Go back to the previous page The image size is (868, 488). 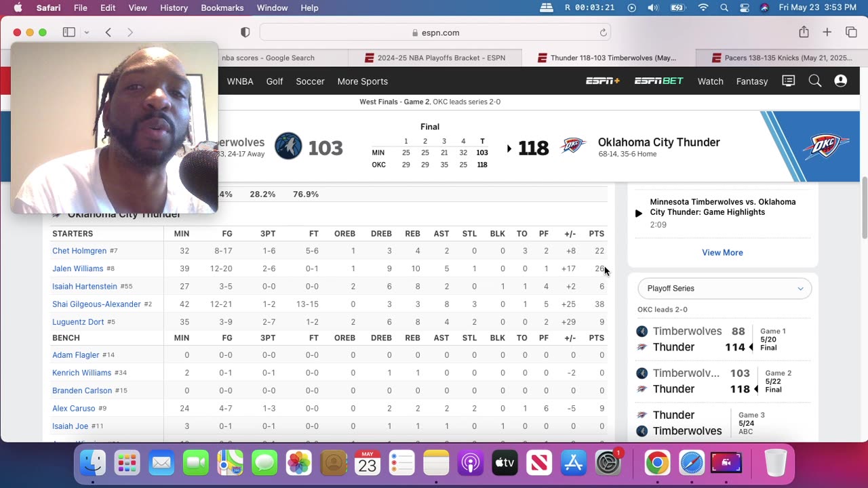pyautogui.click(x=108, y=33)
